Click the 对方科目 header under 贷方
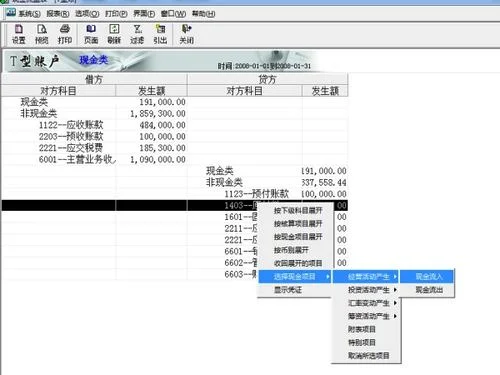 (x=245, y=91)
